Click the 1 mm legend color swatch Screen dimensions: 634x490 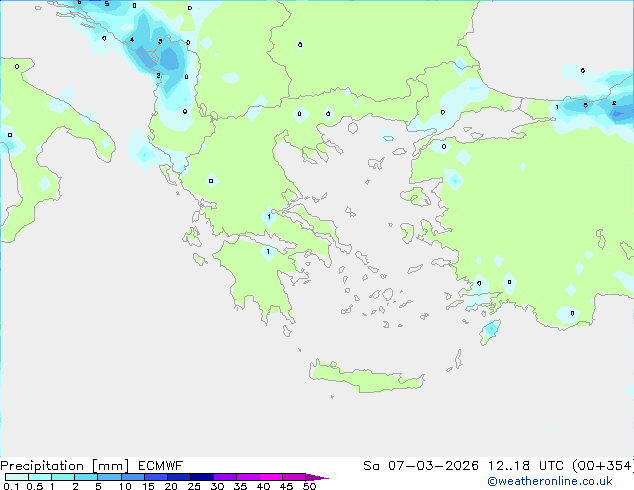coord(63,477)
